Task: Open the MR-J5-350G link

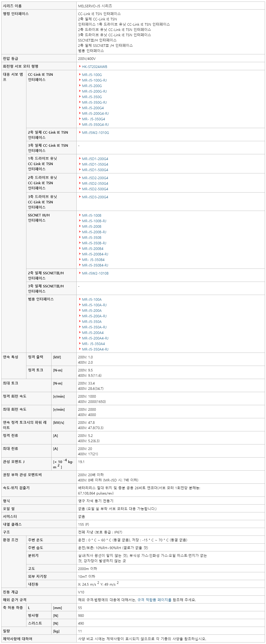Action: [92, 97]
